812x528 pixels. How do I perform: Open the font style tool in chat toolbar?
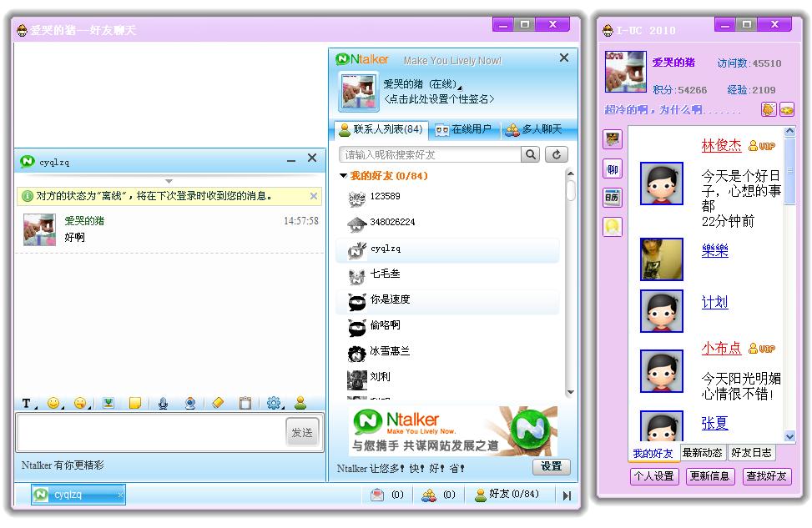click(28, 403)
